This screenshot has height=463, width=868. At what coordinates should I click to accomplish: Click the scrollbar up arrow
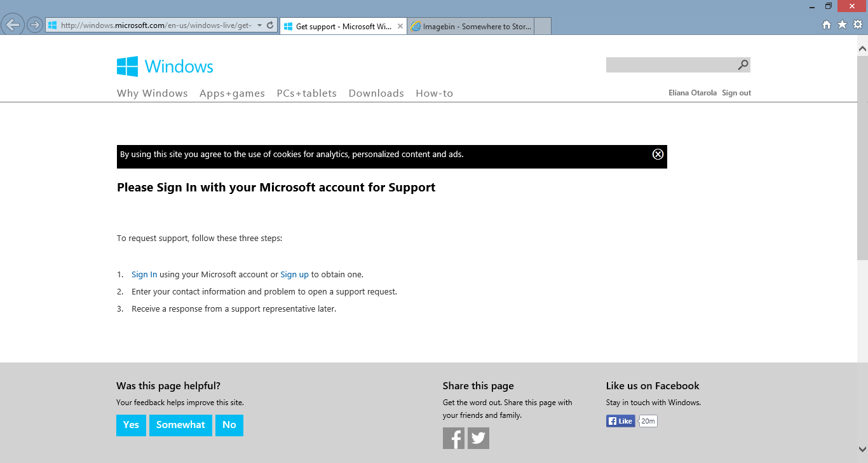(862, 48)
